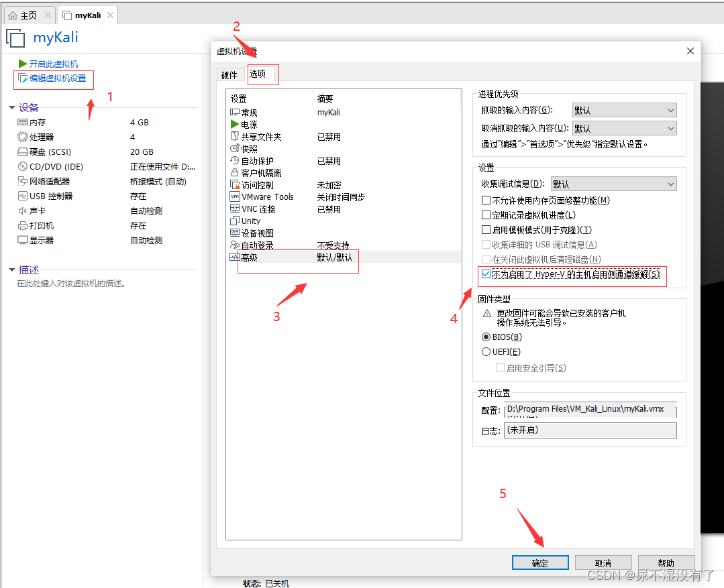This screenshot has width=724, height=588.
Task: Select the BIOS firmware radio button
Action: pyautogui.click(x=486, y=337)
